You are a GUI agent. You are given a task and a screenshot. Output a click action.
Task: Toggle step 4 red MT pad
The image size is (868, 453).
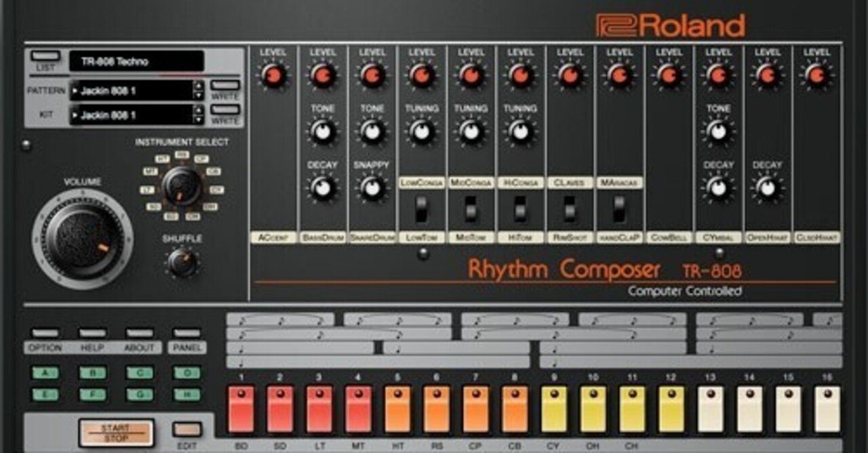click(359, 409)
